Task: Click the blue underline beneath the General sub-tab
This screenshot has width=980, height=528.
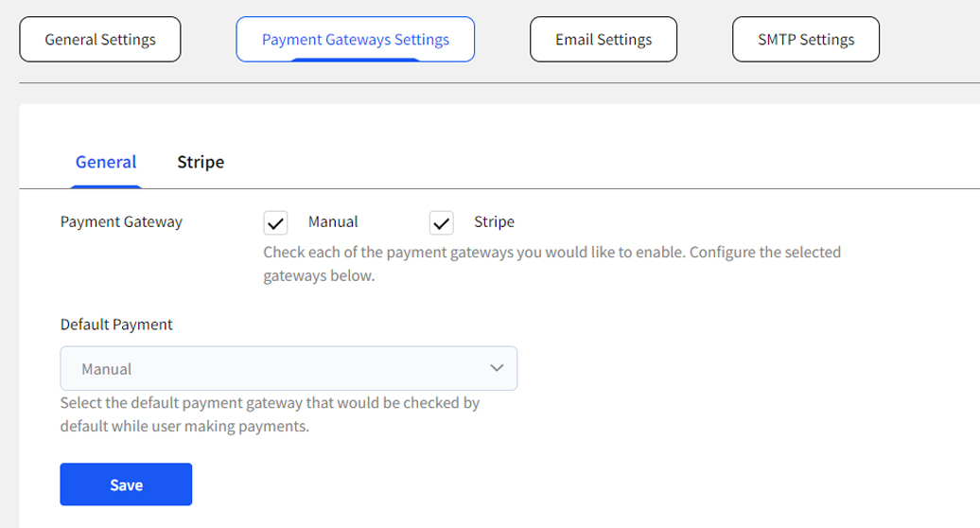Action: [x=106, y=186]
